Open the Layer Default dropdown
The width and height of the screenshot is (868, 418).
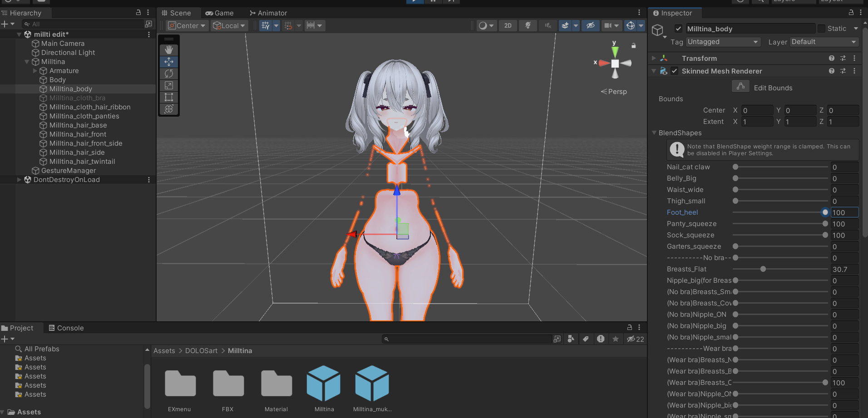[x=824, y=42]
